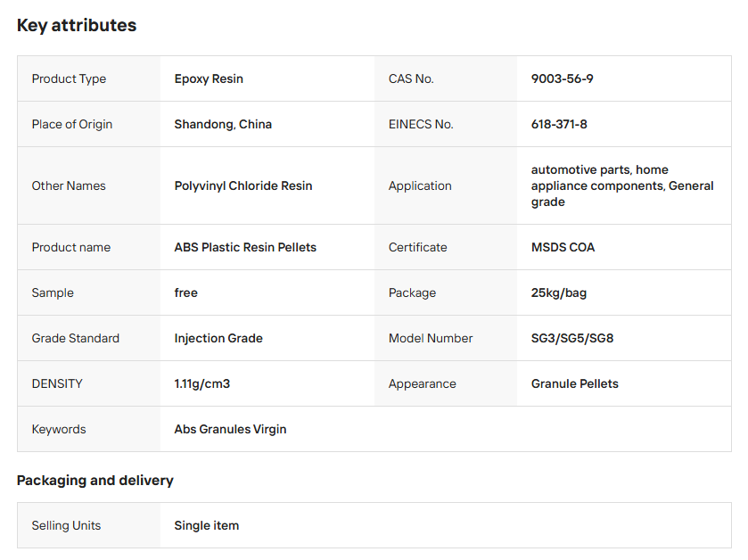748x560 pixels.
Task: Select Polyvinyl Chloride Resin text
Action: [x=243, y=185]
